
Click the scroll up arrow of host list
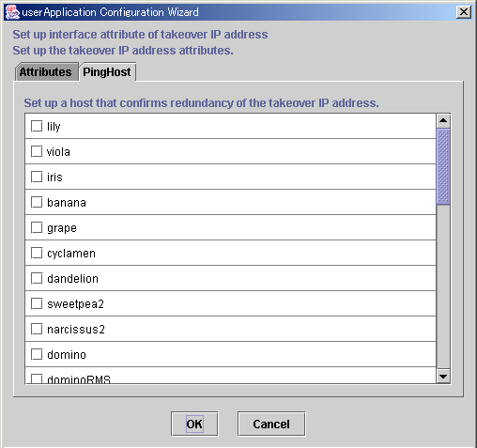pyautogui.click(x=443, y=121)
